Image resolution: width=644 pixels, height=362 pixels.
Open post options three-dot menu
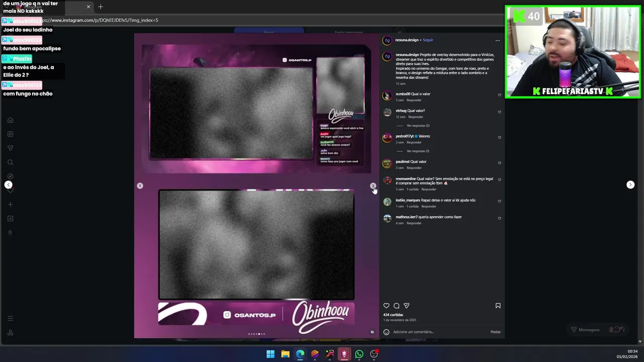coord(498,40)
